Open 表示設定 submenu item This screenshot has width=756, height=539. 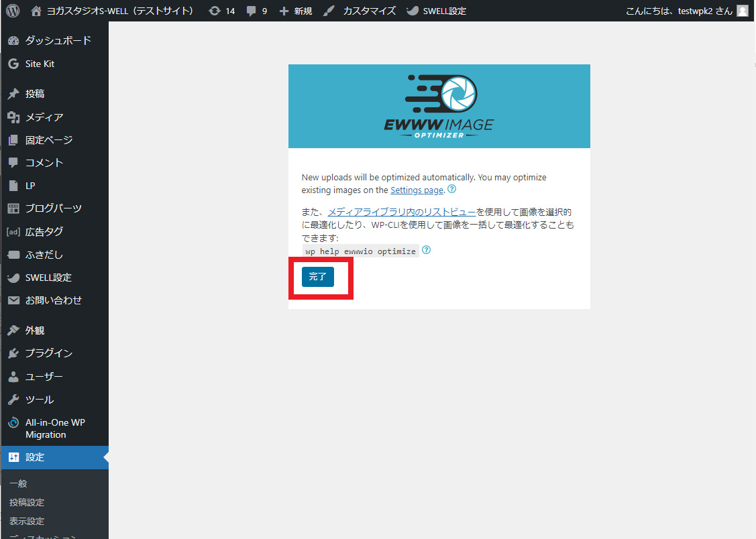(x=27, y=521)
